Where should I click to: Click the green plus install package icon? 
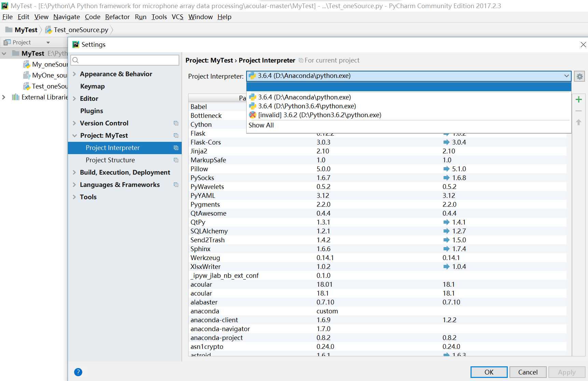[x=579, y=99]
